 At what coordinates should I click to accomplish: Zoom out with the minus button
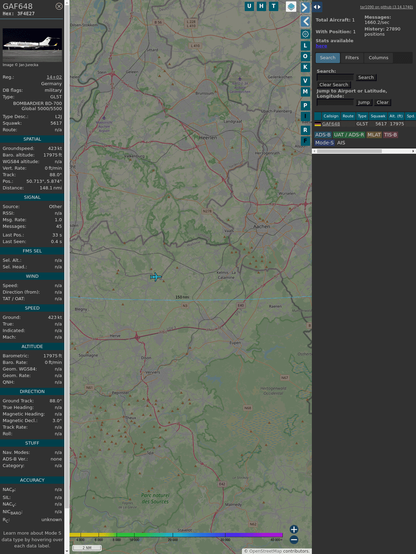pos(294,540)
